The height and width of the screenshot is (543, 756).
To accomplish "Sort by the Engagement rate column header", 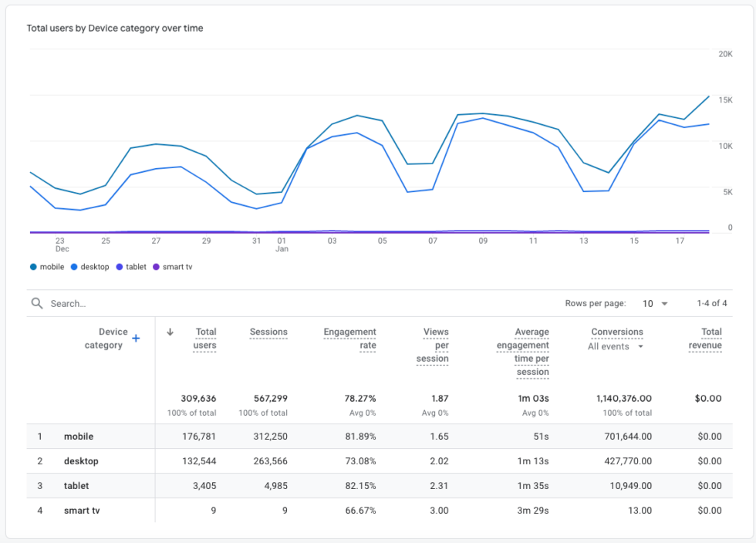I will pyautogui.click(x=349, y=338).
